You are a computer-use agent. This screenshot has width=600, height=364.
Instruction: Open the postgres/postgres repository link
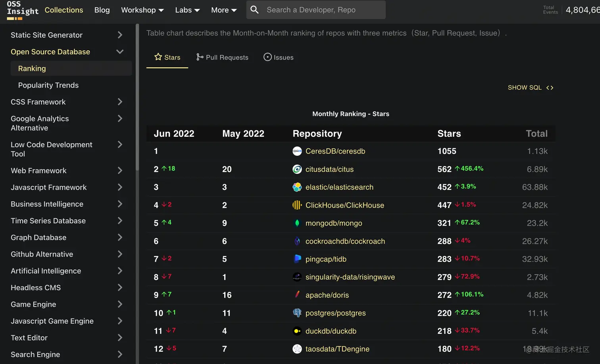(336, 313)
